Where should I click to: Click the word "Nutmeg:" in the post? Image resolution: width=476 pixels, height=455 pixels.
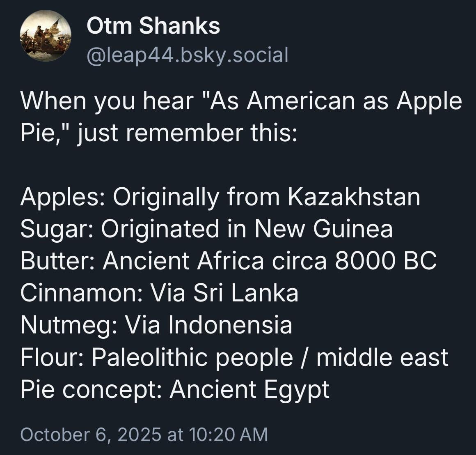click(70, 325)
